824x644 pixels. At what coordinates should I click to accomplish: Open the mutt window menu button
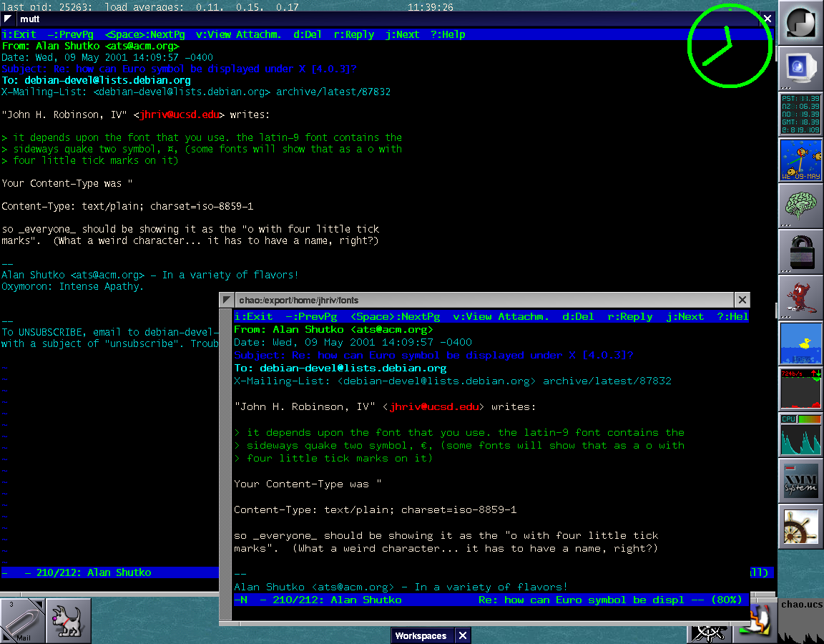coord(9,19)
